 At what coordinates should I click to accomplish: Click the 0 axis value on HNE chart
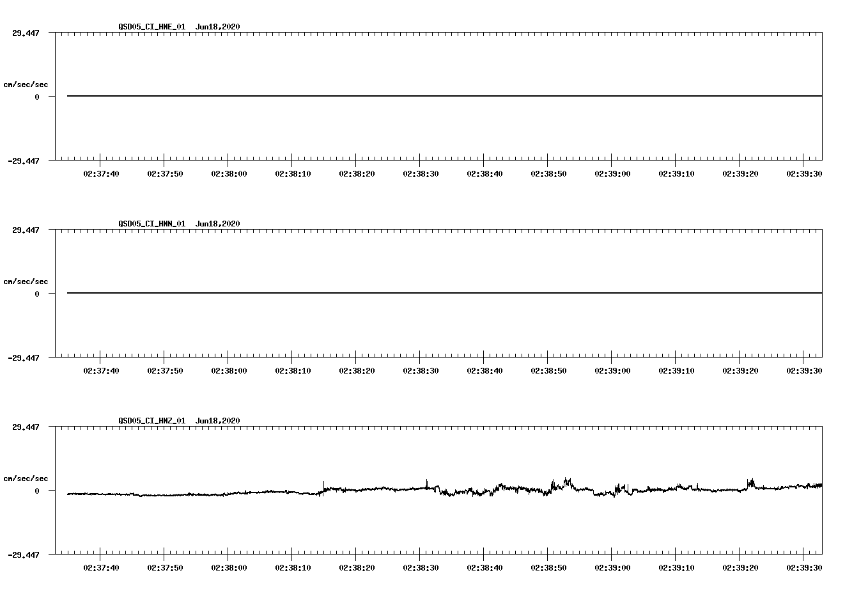pos(37,97)
